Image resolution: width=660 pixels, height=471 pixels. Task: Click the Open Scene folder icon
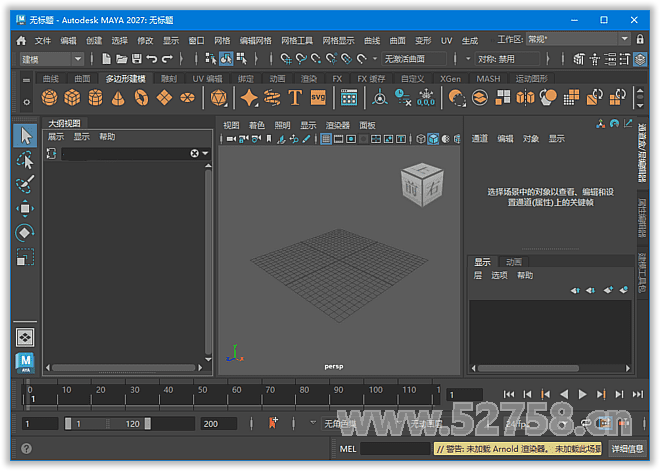click(122, 59)
